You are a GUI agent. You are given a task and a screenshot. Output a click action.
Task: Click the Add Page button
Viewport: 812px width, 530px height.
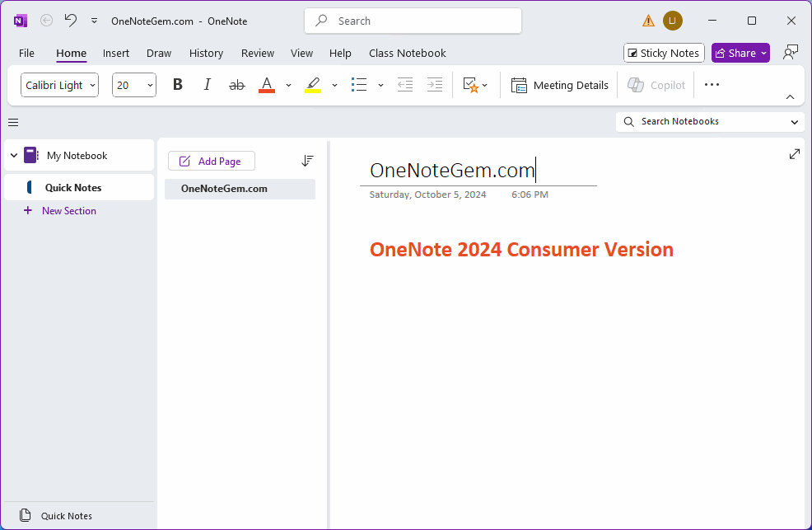[x=212, y=161]
